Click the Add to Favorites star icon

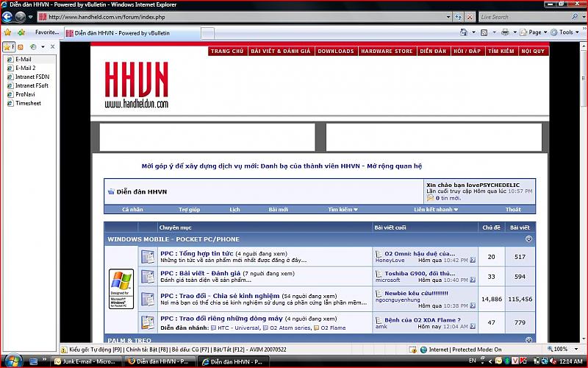pos(21,32)
